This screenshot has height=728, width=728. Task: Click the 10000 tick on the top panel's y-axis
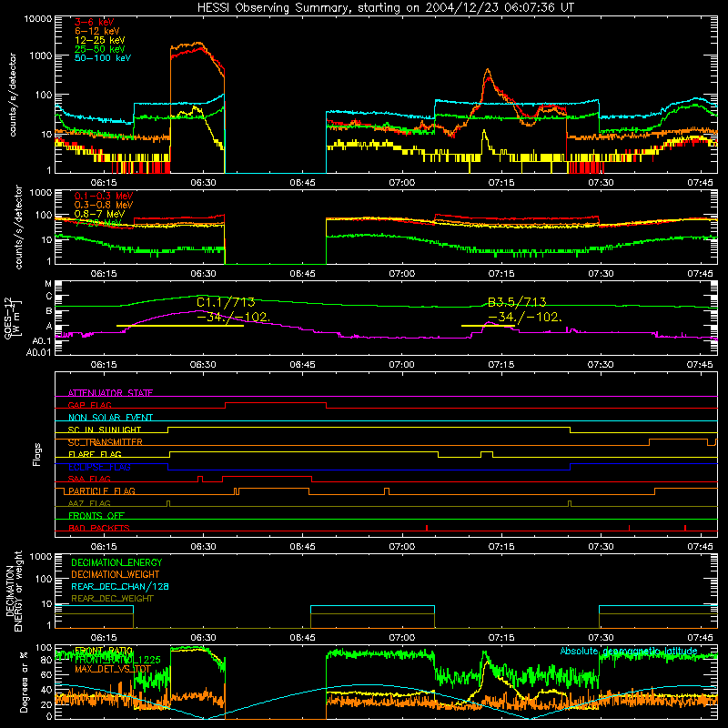[38, 18]
